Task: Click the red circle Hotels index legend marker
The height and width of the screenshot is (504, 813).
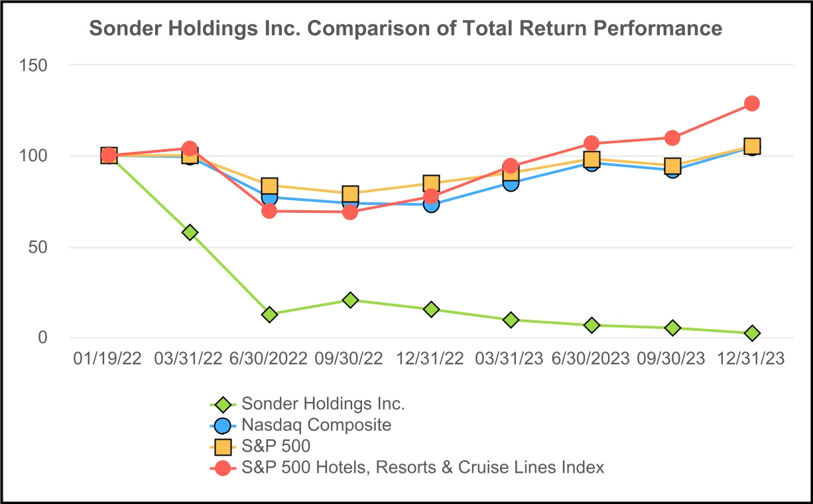Action: [x=224, y=468]
